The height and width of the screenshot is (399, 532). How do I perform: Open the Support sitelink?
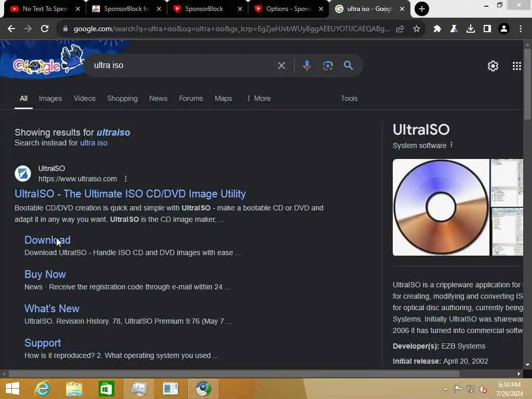43,343
